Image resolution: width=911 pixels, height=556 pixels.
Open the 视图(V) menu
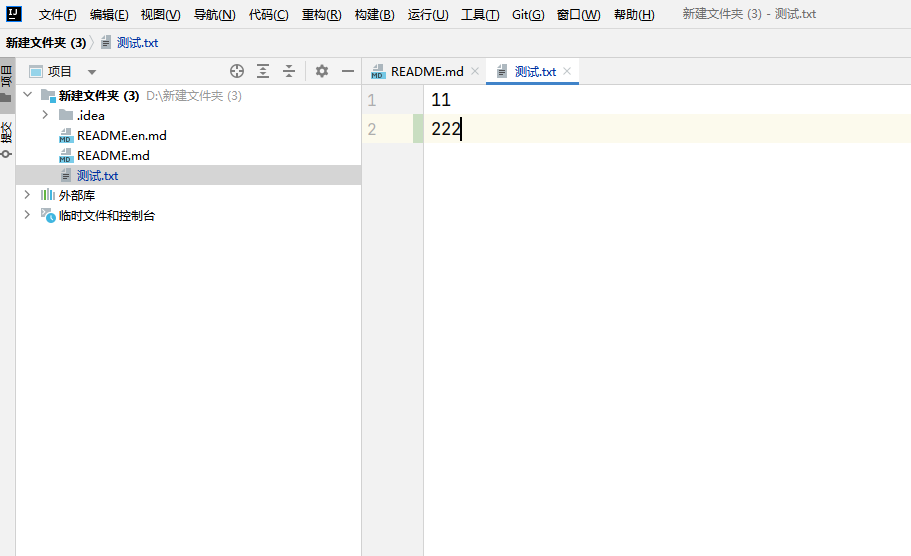pyautogui.click(x=160, y=15)
